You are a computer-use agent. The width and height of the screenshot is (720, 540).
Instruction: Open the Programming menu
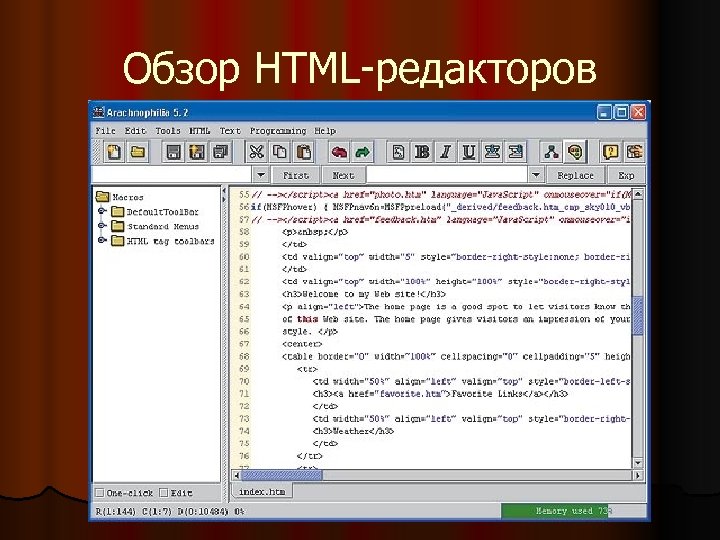[x=278, y=131]
